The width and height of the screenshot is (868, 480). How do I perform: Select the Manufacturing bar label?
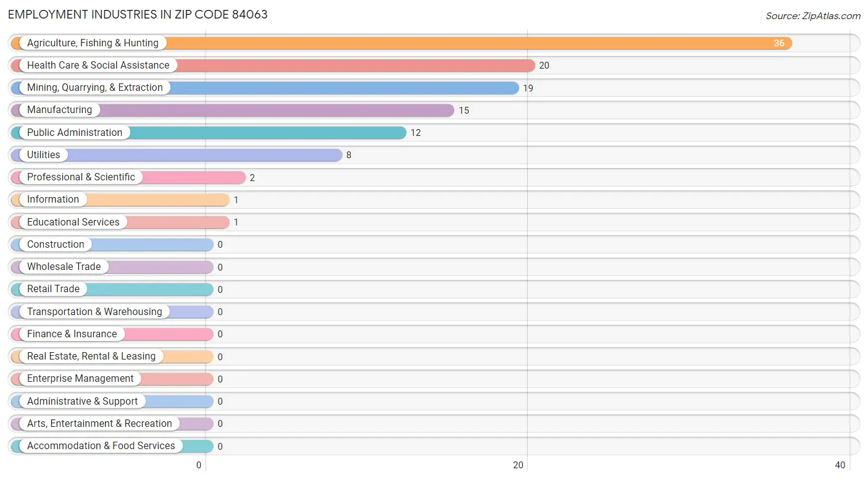pos(59,110)
